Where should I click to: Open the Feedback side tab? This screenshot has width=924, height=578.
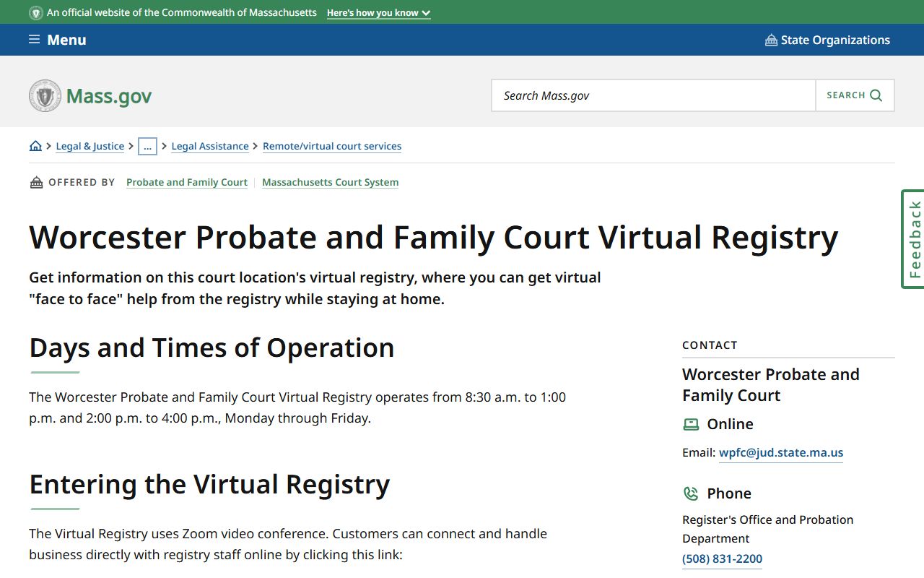click(913, 239)
